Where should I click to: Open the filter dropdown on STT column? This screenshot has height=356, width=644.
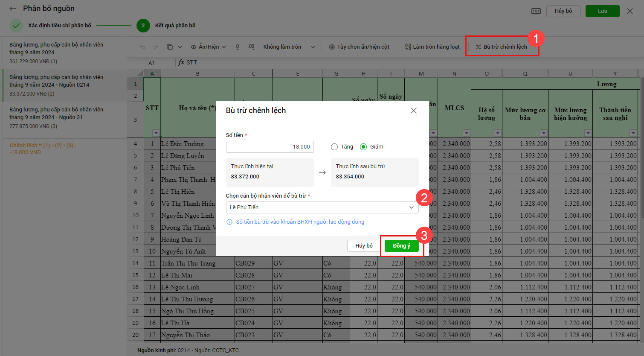click(156, 133)
